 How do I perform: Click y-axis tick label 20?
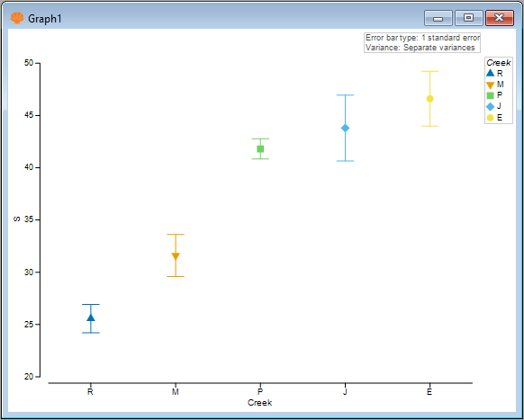pos(29,377)
